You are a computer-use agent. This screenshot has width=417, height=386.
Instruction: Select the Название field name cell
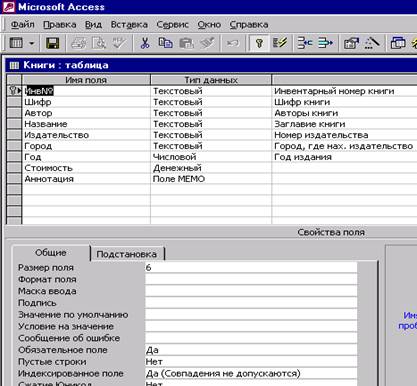[x=86, y=124]
